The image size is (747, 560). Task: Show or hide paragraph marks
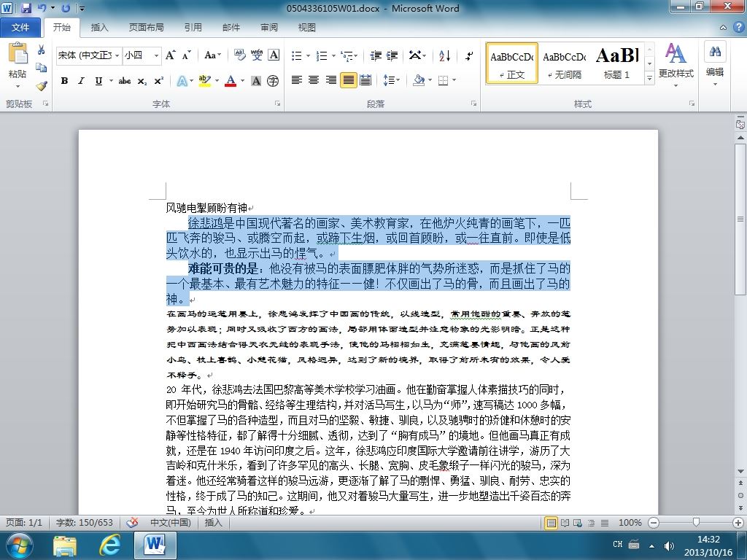(469, 55)
